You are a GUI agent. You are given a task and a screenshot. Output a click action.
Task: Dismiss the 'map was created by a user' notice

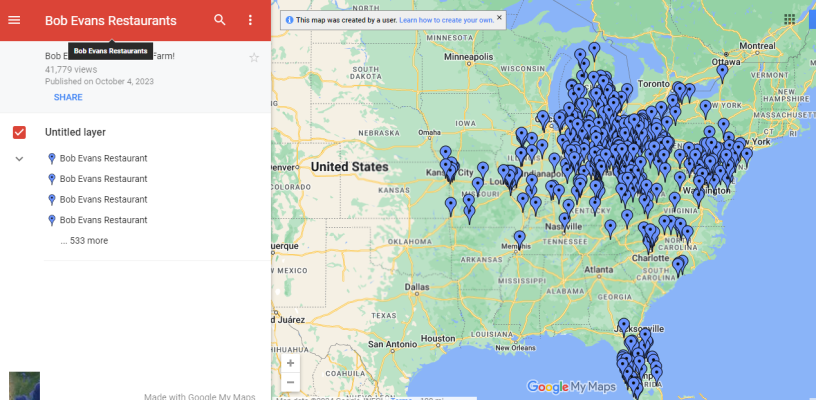click(x=499, y=18)
